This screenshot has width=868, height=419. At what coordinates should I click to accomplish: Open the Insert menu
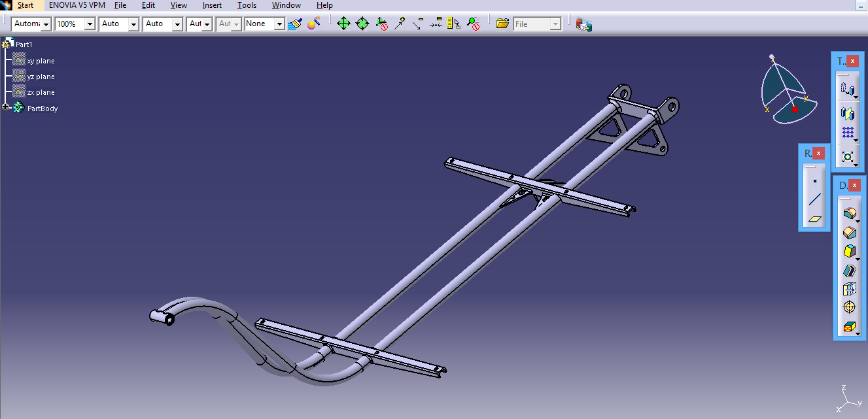(212, 5)
